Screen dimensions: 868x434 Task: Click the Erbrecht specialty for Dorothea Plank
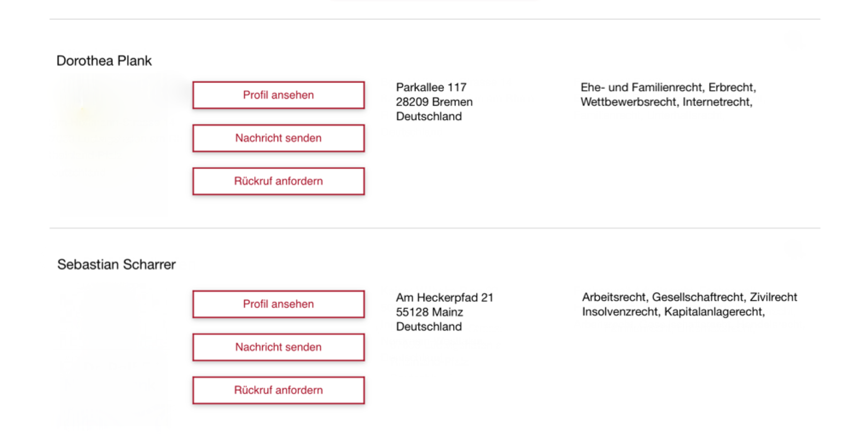(x=731, y=87)
